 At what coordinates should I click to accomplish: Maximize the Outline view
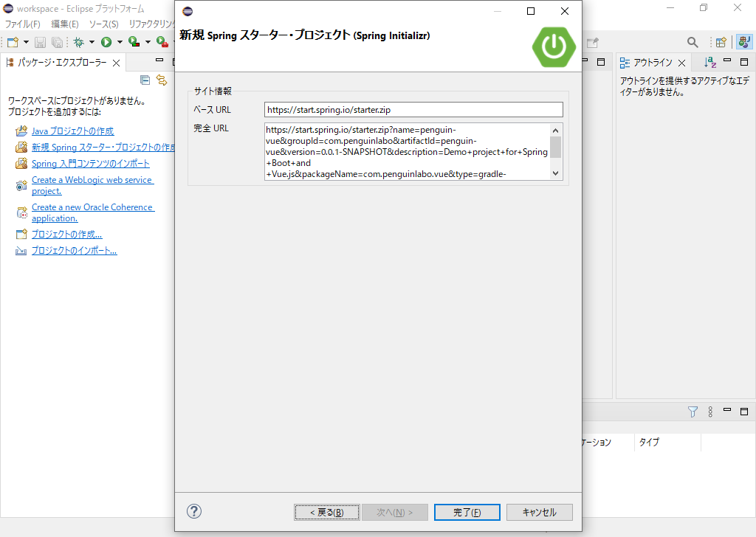click(x=744, y=62)
